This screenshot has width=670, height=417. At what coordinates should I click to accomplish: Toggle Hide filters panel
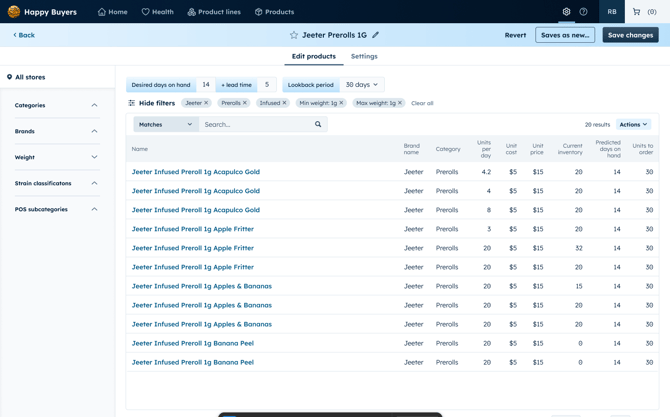point(151,103)
